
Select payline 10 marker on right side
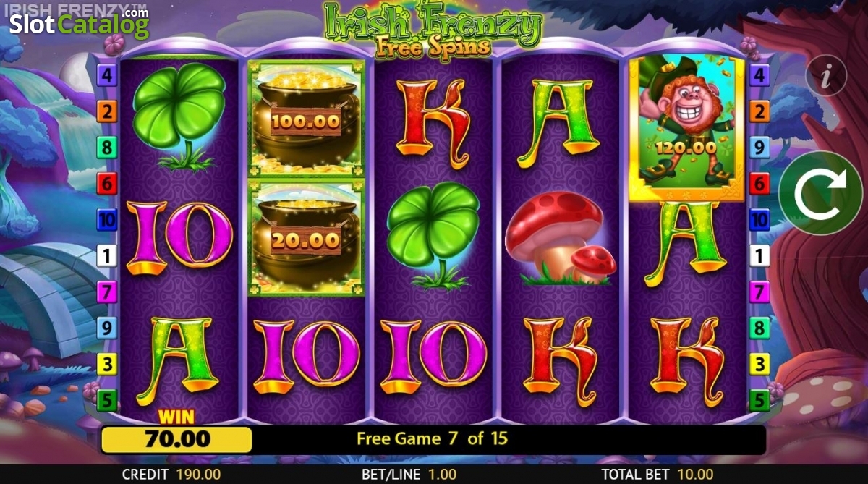pos(759,219)
